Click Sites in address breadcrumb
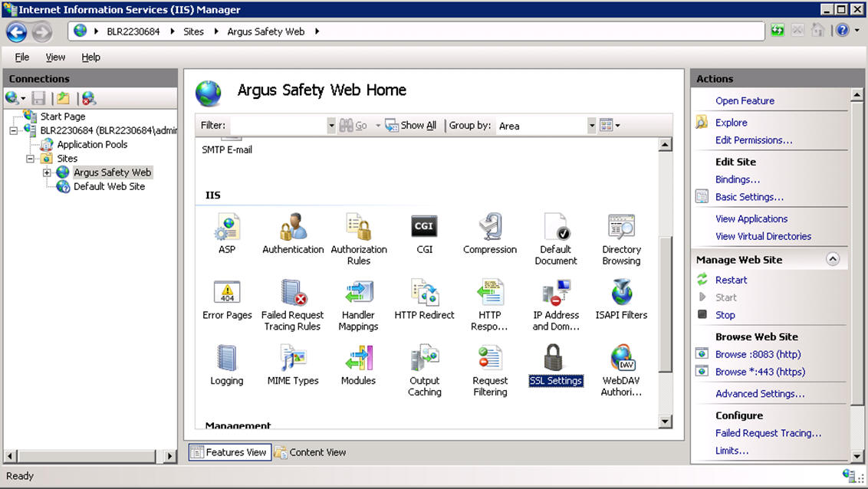868x489 pixels. (194, 31)
